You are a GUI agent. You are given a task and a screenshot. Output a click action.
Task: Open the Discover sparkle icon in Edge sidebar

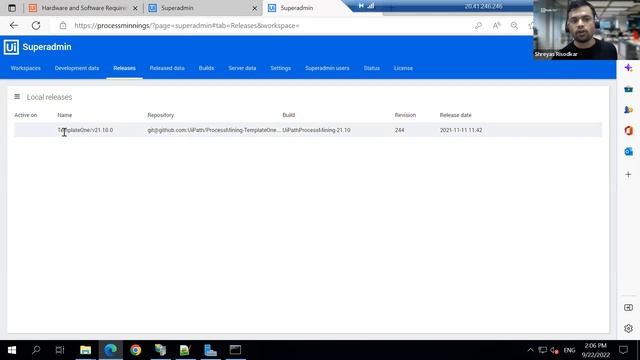pyautogui.click(x=629, y=68)
